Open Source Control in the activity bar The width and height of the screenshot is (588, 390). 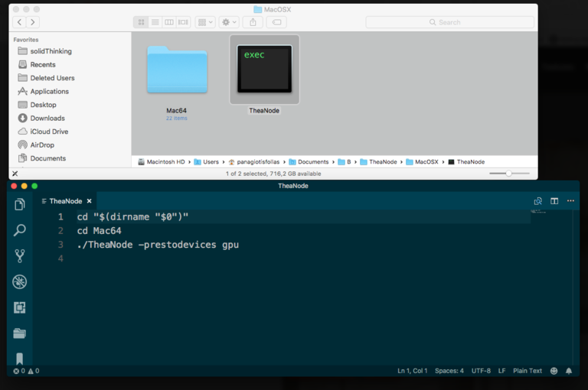tap(20, 256)
